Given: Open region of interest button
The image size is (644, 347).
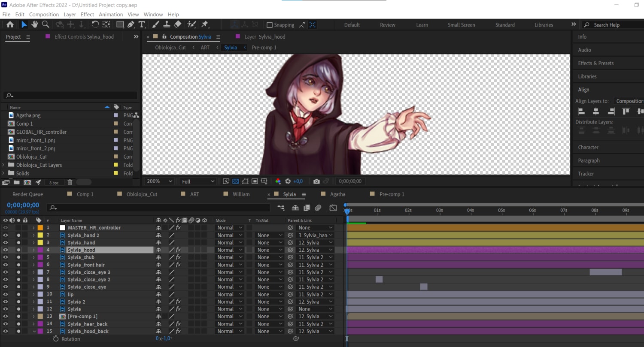Looking at the screenshot, I should pos(255,181).
